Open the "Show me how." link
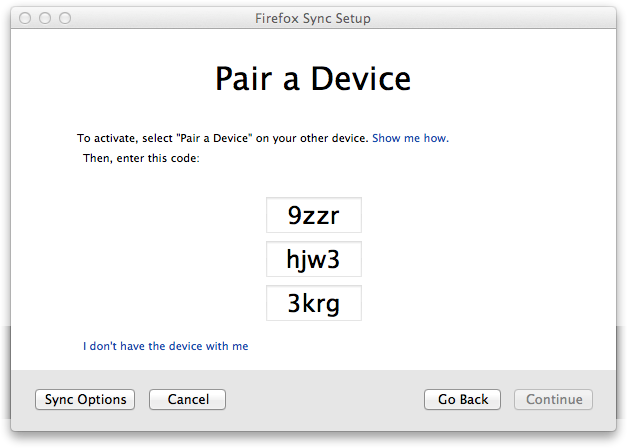Screen dimensions: 627x448 pos(411,138)
